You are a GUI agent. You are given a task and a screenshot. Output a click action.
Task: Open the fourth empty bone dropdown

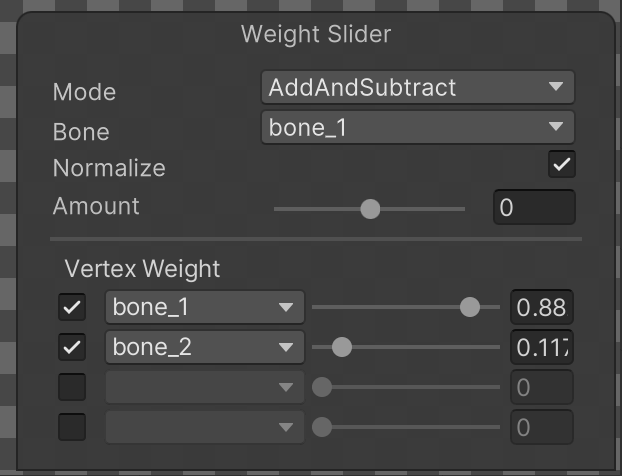coord(203,427)
